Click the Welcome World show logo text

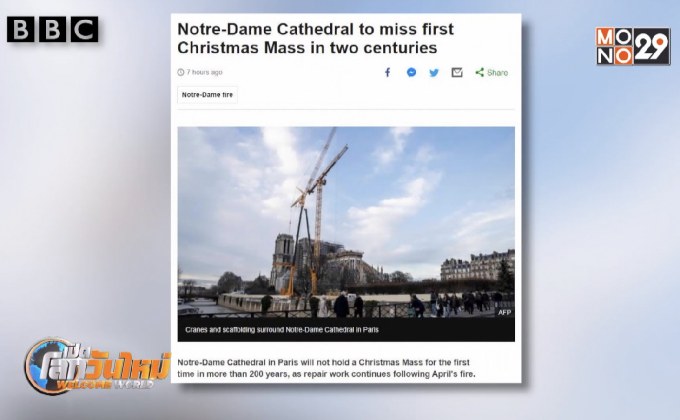[x=105, y=384]
